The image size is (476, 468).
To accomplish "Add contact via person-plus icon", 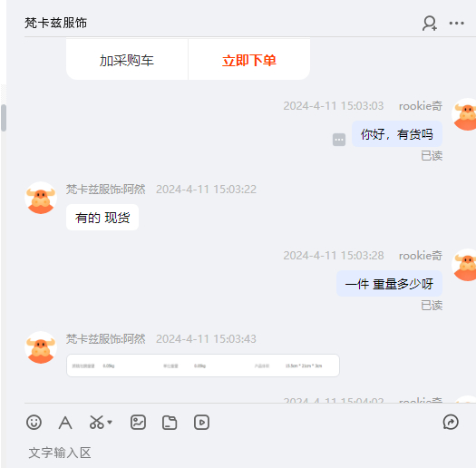I will tap(430, 23).
